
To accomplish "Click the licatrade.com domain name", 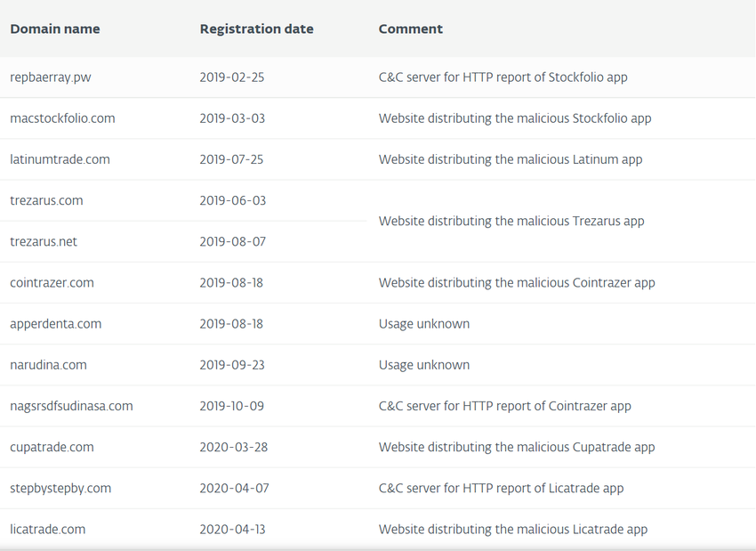I will (48, 529).
